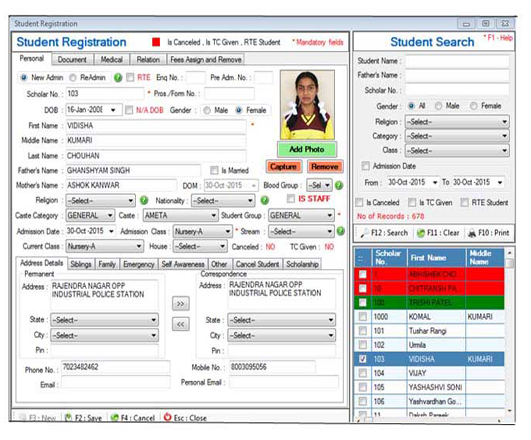
Task: Tick the Is Married checkbox
Action: (214, 170)
